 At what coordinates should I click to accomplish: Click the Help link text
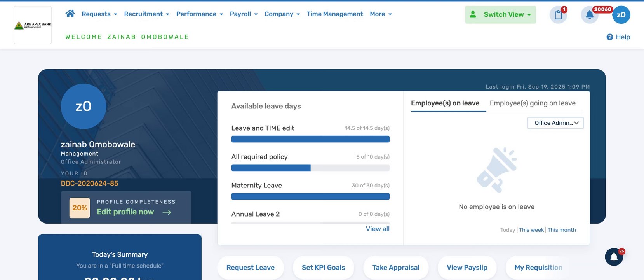click(x=623, y=37)
